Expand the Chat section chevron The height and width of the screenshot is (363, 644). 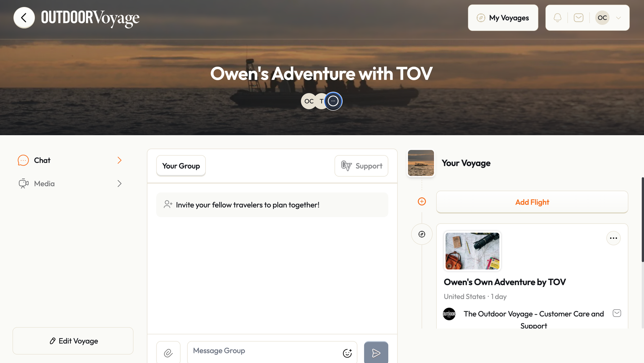tap(119, 160)
